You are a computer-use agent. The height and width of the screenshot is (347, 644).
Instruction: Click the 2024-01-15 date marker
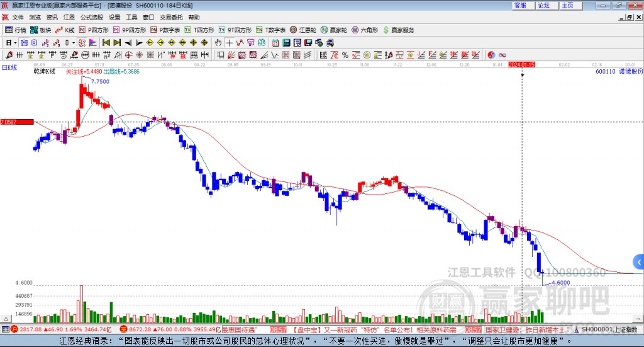(521, 64)
